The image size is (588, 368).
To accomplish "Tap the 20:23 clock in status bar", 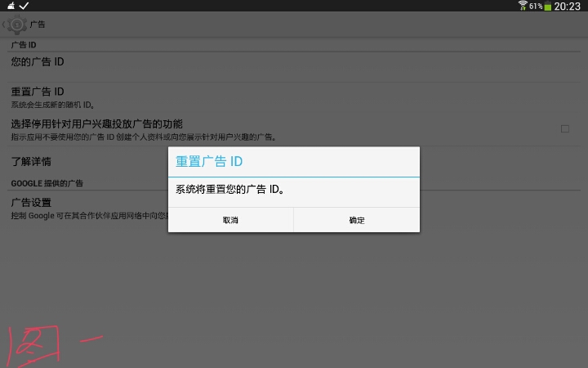I will click(x=568, y=6).
